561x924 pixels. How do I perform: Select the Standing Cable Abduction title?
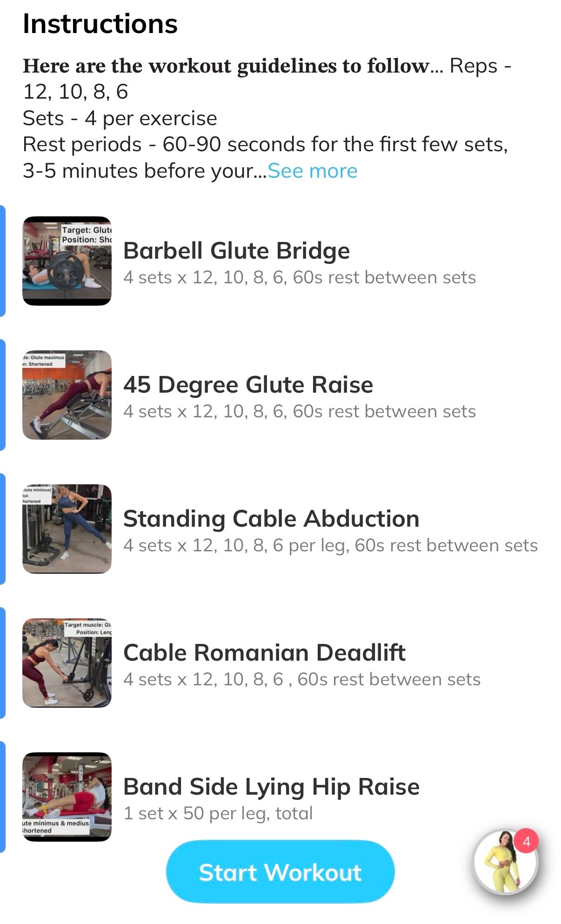click(271, 519)
